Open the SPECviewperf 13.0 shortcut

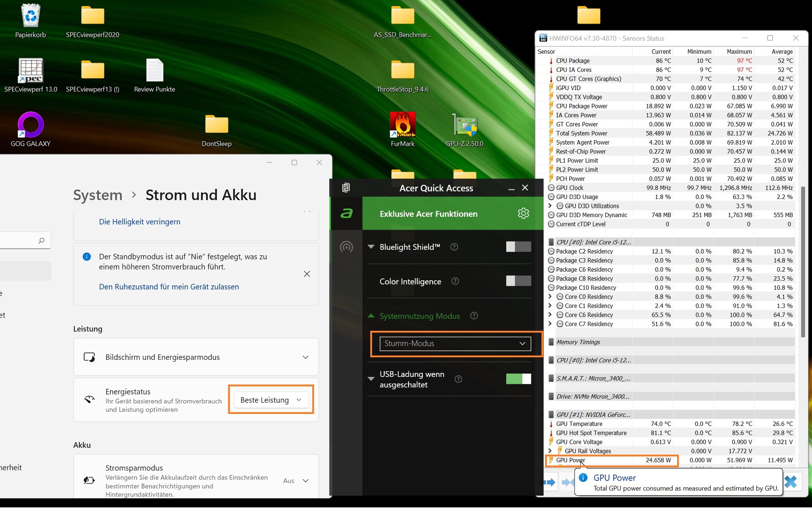(x=30, y=71)
